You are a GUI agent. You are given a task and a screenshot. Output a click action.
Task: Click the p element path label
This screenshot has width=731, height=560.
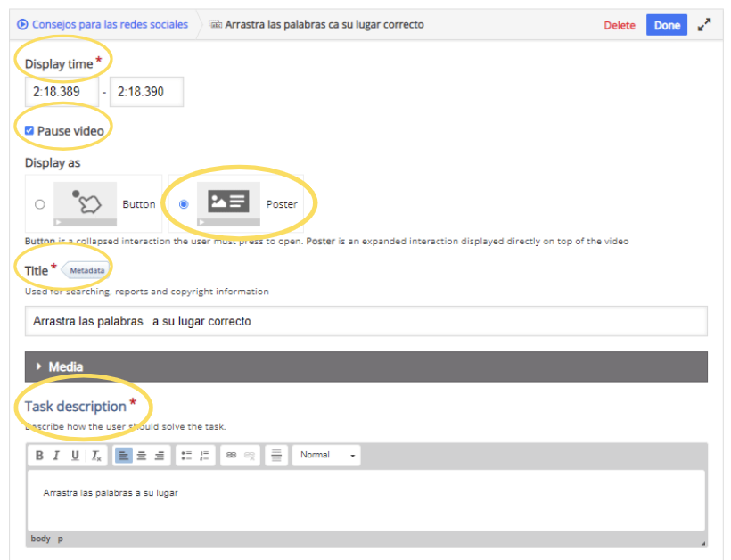(x=60, y=539)
